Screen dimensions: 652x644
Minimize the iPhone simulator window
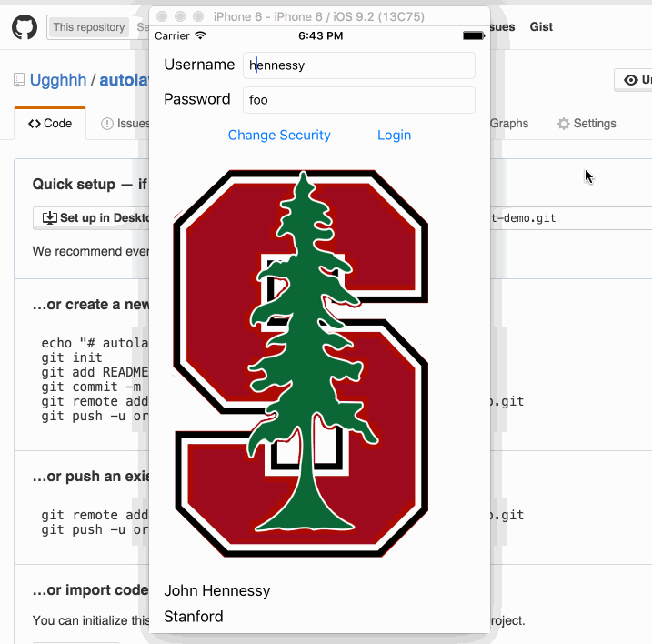point(180,16)
